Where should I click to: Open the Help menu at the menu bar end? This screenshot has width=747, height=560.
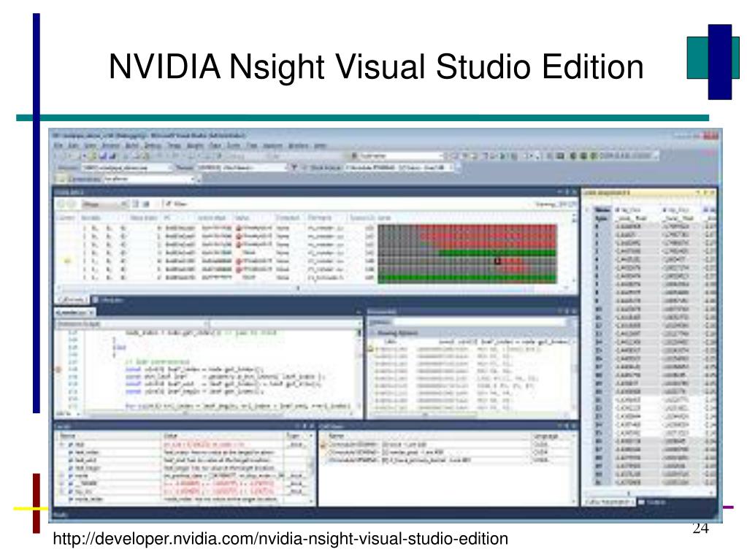320,146
